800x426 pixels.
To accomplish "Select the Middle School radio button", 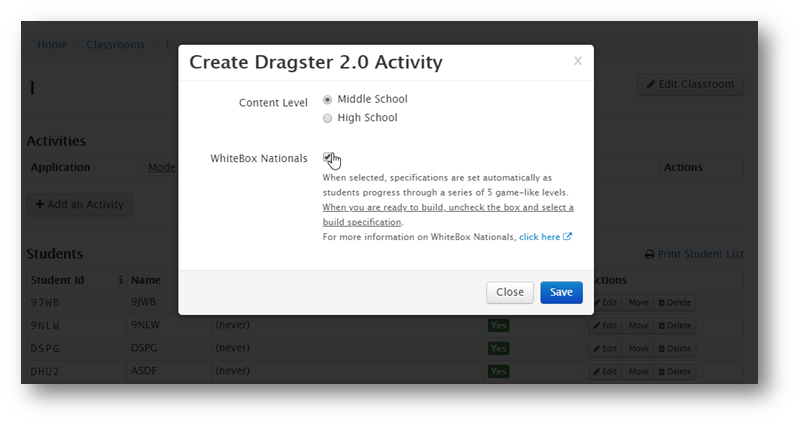I will (x=328, y=99).
